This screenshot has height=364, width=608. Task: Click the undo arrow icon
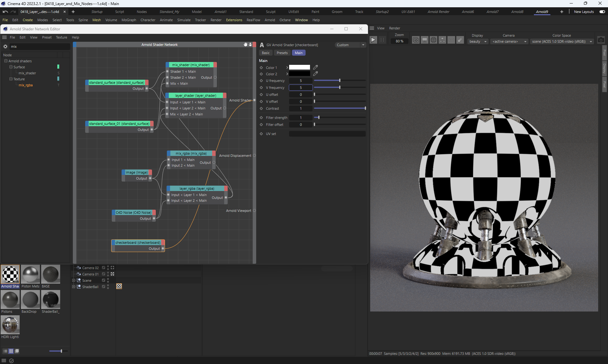[5, 12]
